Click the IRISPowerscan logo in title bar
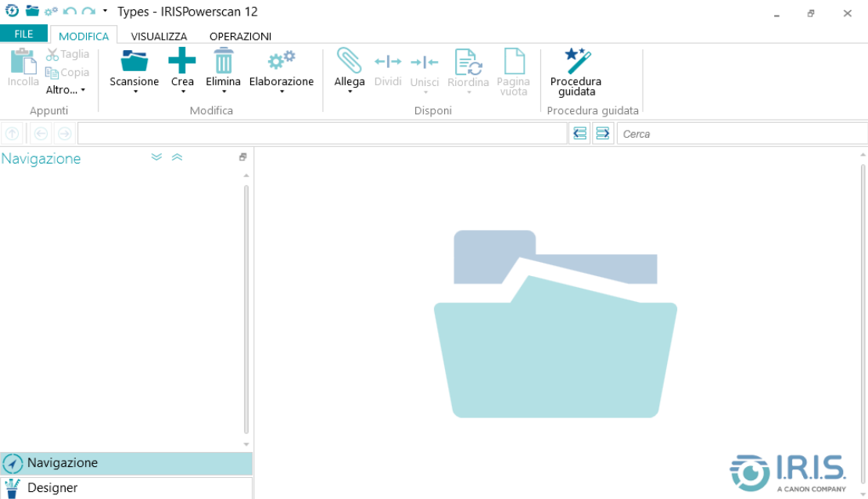The height and width of the screenshot is (499, 868). pos(12,10)
